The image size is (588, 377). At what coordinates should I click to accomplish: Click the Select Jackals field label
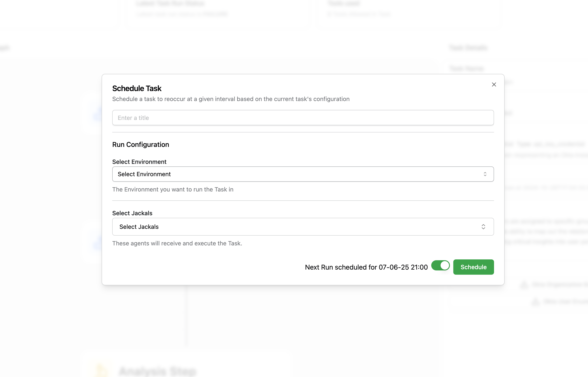[132, 213]
